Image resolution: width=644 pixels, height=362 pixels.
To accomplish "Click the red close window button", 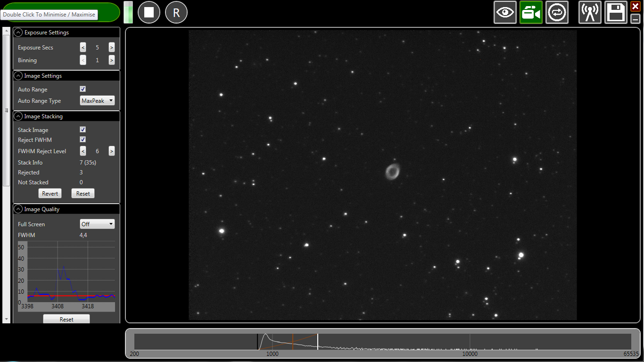I will point(635,6).
